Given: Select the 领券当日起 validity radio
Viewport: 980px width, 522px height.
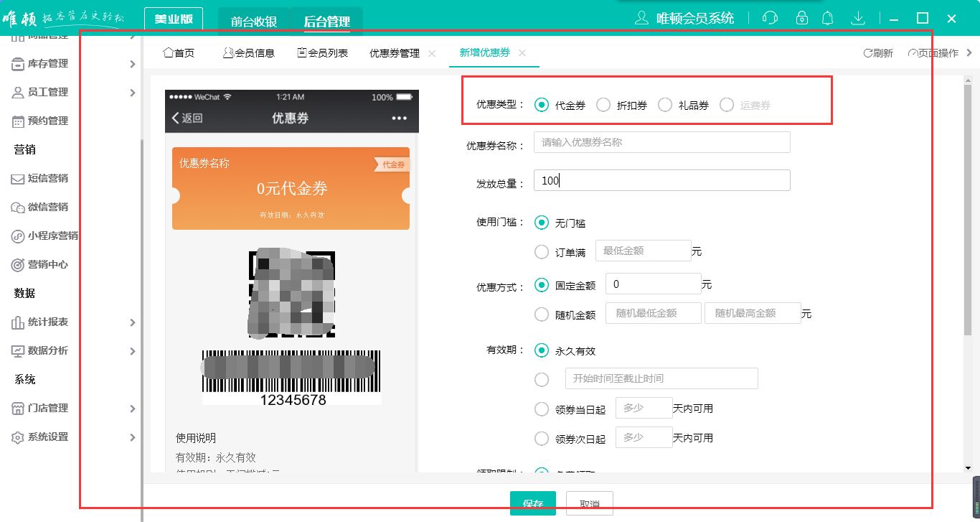Looking at the screenshot, I should click(542, 409).
